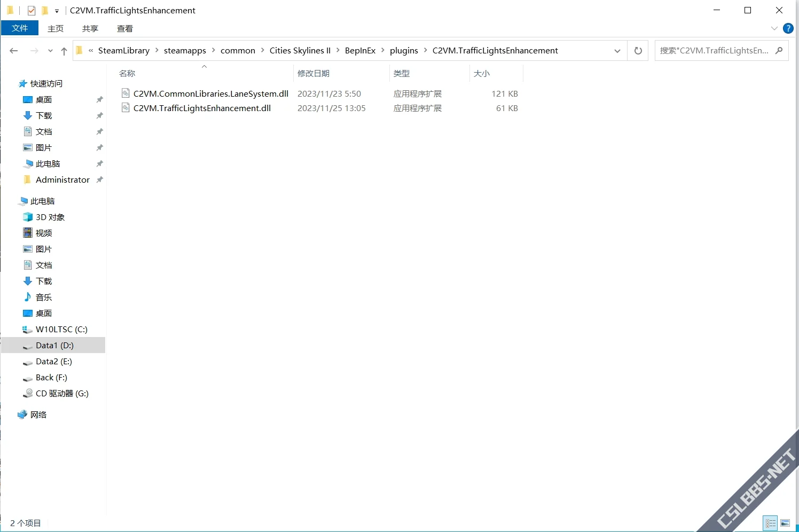799x532 pixels.
Task: Navigate to plugins in the breadcrumb
Action: coord(404,51)
